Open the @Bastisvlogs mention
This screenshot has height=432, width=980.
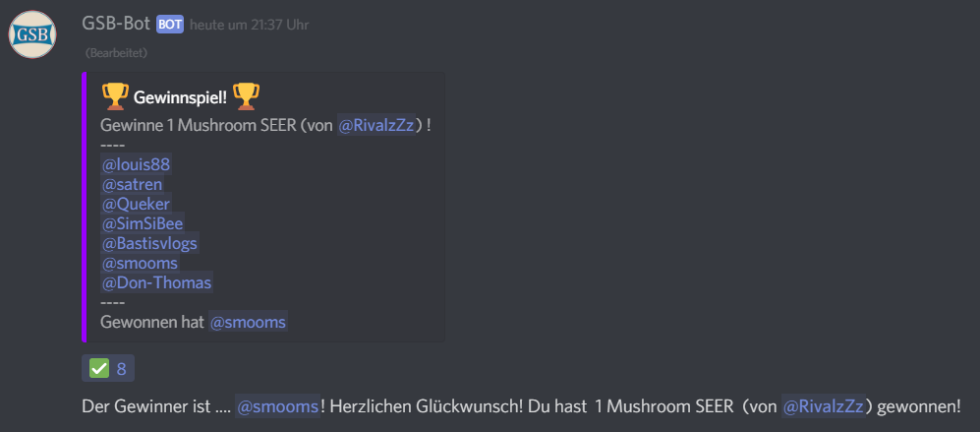(150, 243)
